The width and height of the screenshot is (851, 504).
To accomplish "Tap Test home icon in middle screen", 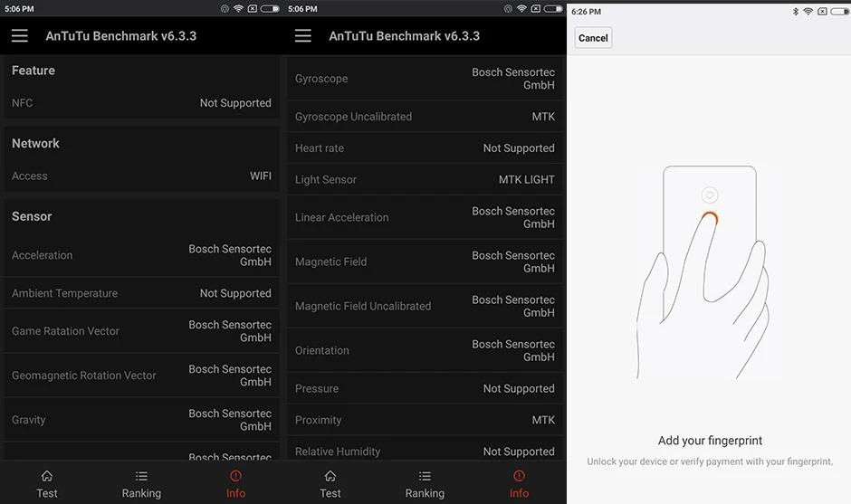I will coord(330,476).
